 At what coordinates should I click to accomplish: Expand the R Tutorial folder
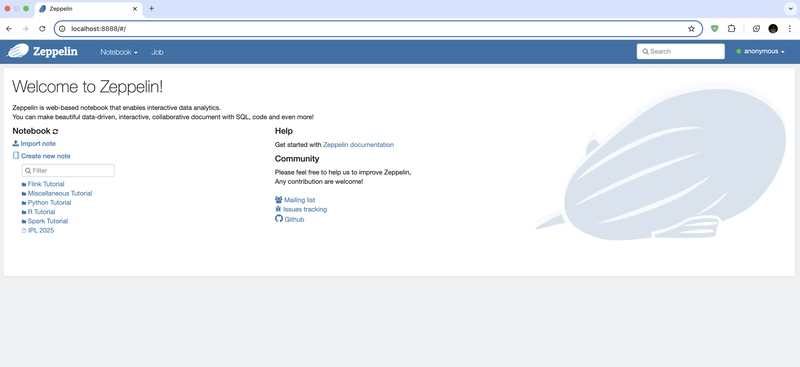[41, 212]
